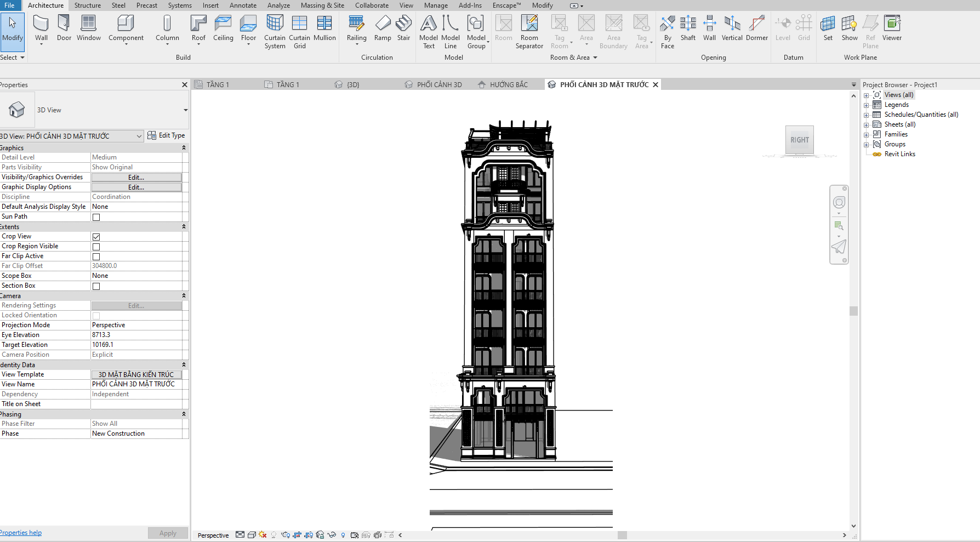Viewport: 980px width, 542px height.
Task: Click Edit for Visibility/Graphics Overrides
Action: coord(136,178)
